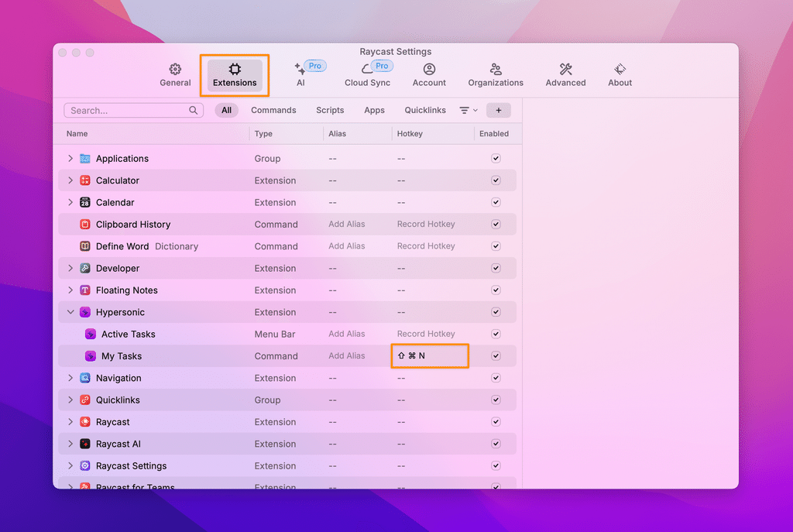Screen dimensions: 793x532
Task: Click the Navigation extension icon
Action: pos(85,378)
